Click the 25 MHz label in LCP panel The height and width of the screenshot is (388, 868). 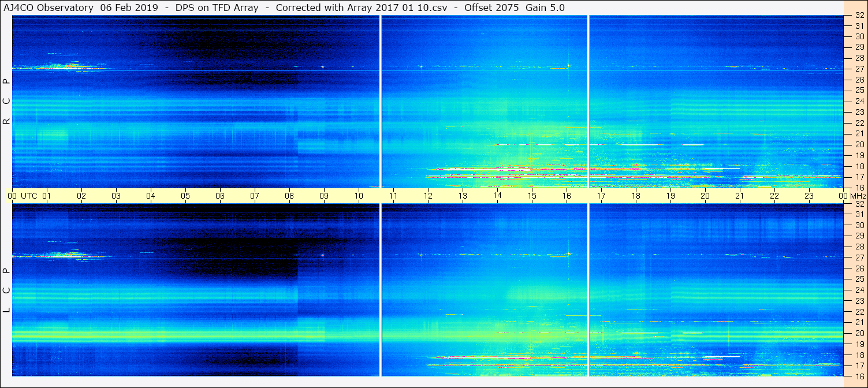tap(859, 279)
